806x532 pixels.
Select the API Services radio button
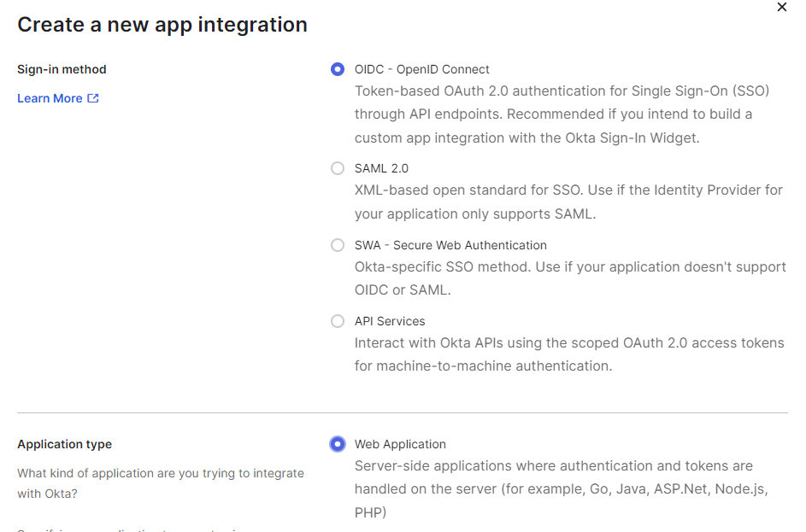(338, 321)
